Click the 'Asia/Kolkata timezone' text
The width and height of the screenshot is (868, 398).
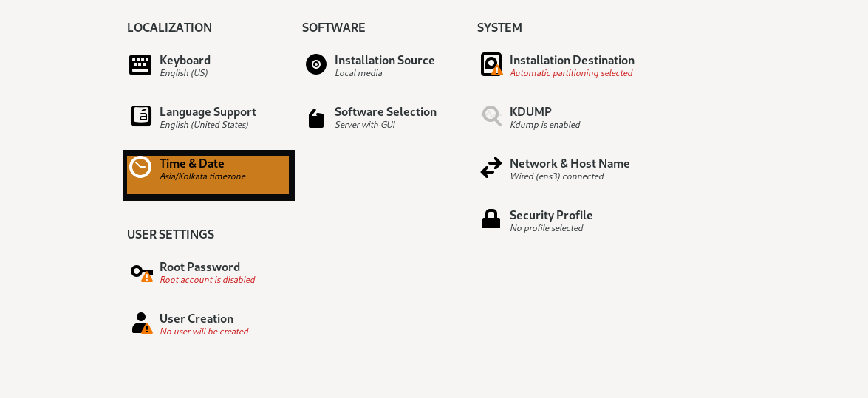point(202,176)
